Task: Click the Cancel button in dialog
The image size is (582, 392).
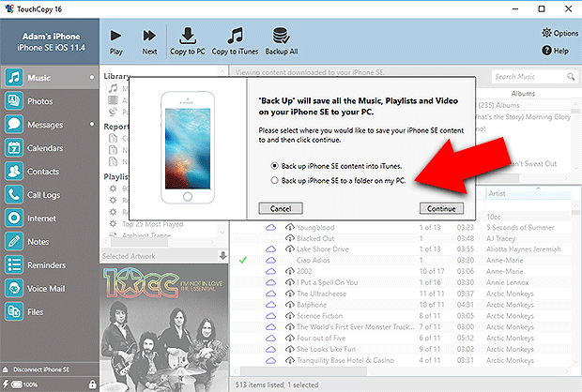Action: coord(281,208)
